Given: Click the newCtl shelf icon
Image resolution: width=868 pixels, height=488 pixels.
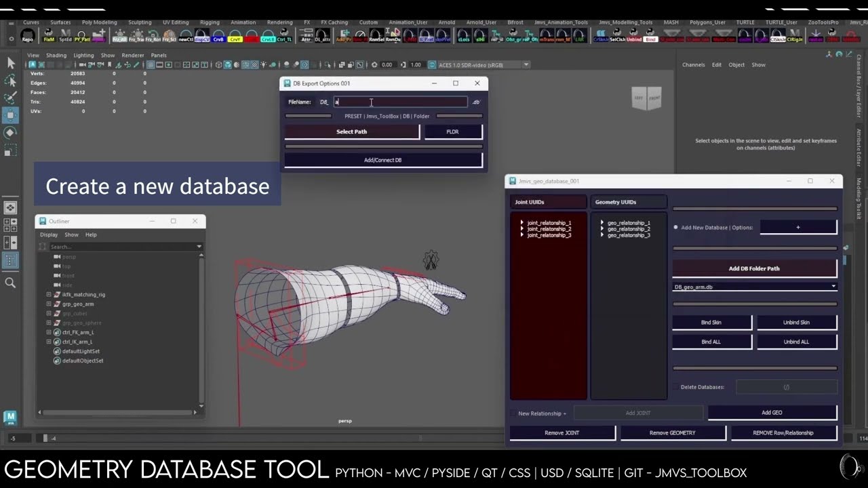Looking at the screenshot, I should tap(186, 35).
